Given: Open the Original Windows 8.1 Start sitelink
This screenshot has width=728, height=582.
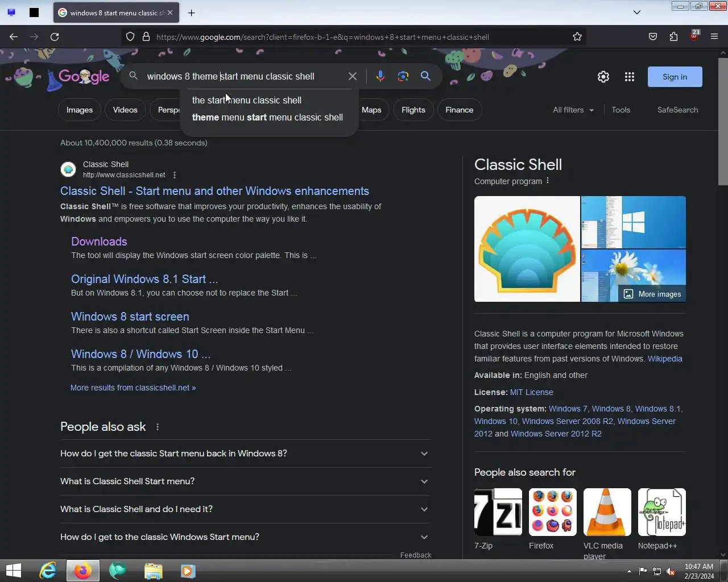Looking at the screenshot, I should 144,279.
